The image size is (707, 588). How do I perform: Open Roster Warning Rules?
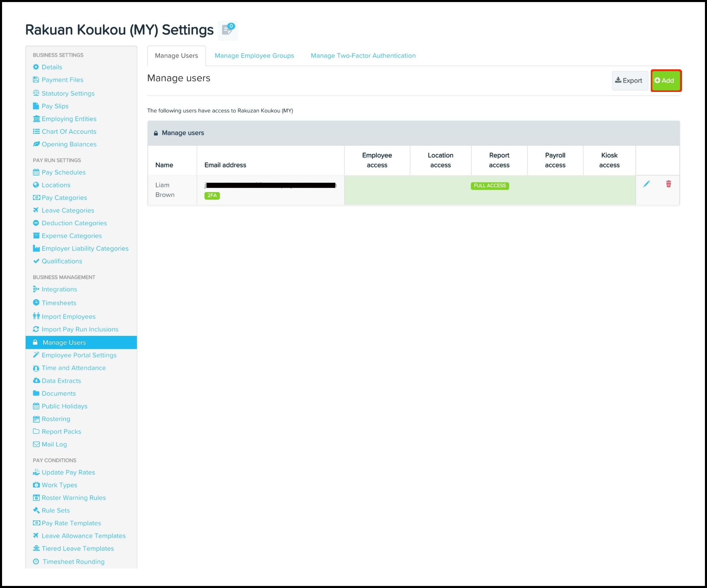[74, 498]
